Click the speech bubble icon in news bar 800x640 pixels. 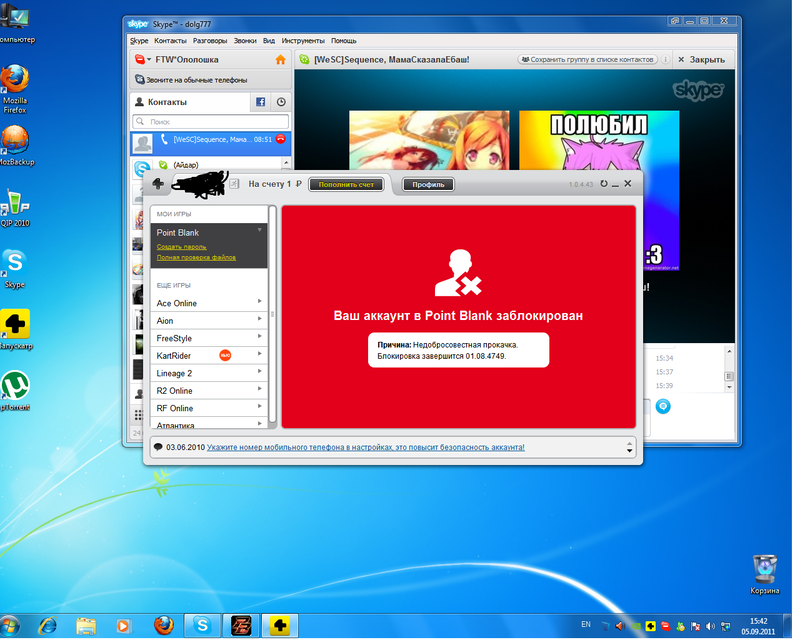point(158,447)
